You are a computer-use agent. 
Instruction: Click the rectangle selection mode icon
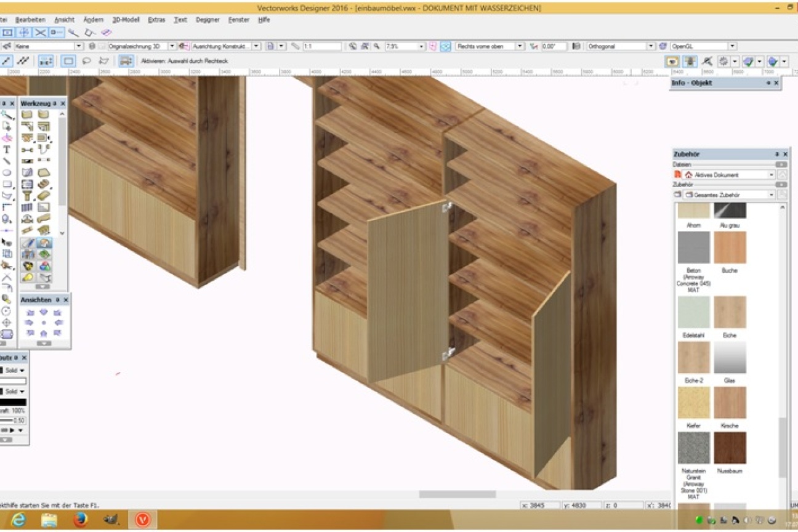coord(68,61)
